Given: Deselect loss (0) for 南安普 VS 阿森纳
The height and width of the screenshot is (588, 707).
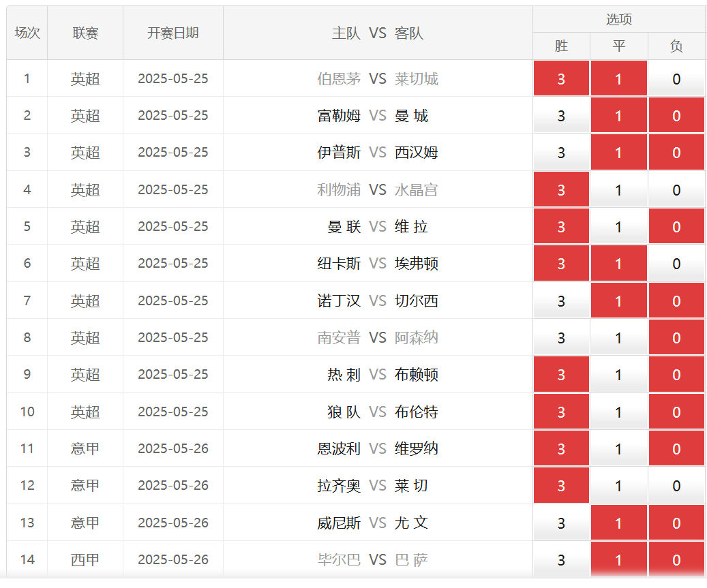Looking at the screenshot, I should (x=676, y=337).
